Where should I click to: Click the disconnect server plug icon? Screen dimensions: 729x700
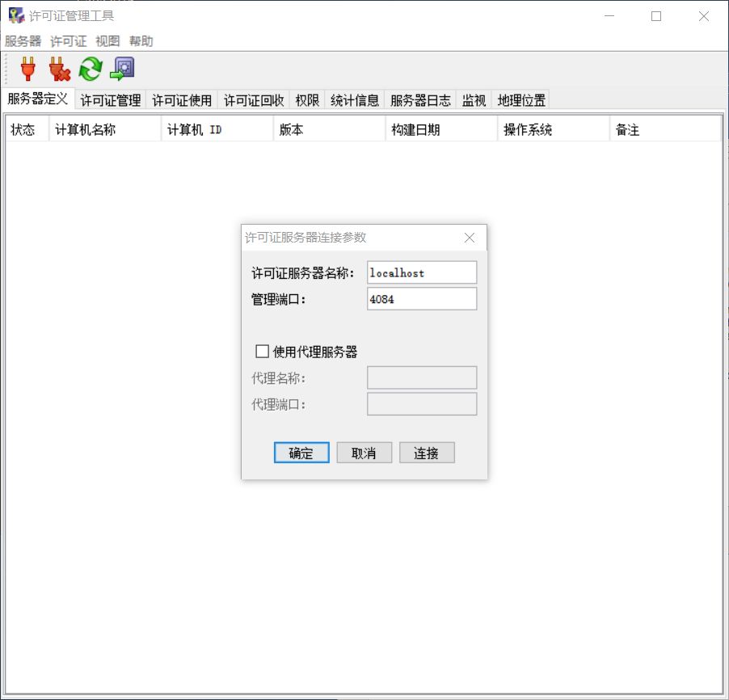59,69
